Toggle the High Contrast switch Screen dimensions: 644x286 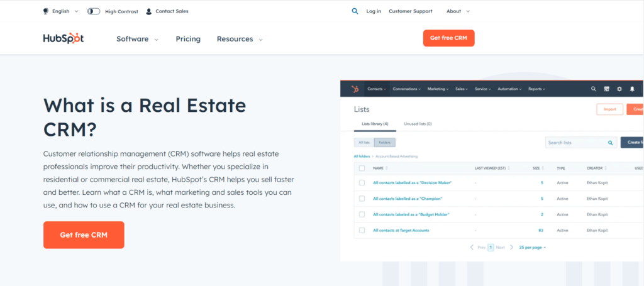click(x=94, y=11)
